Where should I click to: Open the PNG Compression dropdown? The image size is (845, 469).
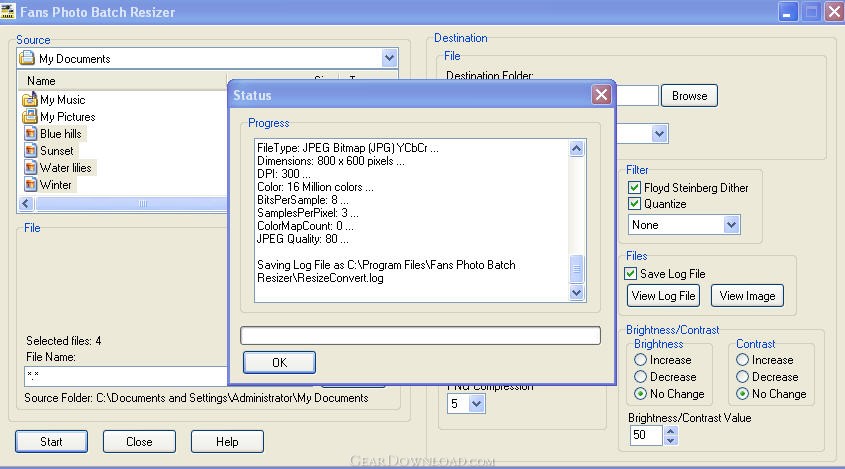click(476, 403)
